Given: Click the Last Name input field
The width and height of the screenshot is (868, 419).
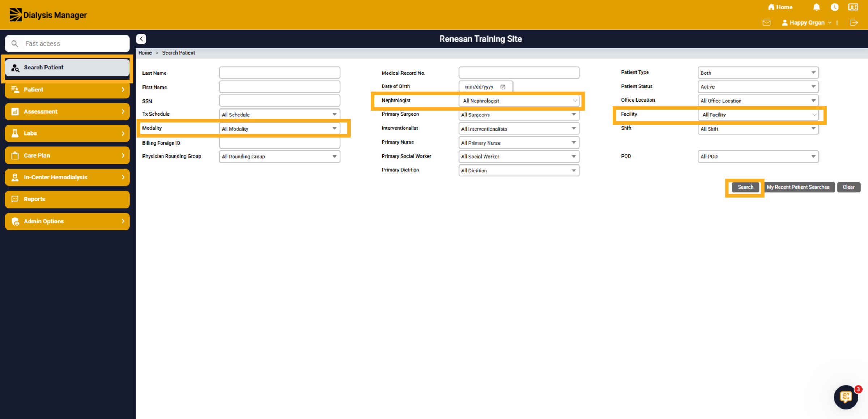Looking at the screenshot, I should [x=279, y=73].
